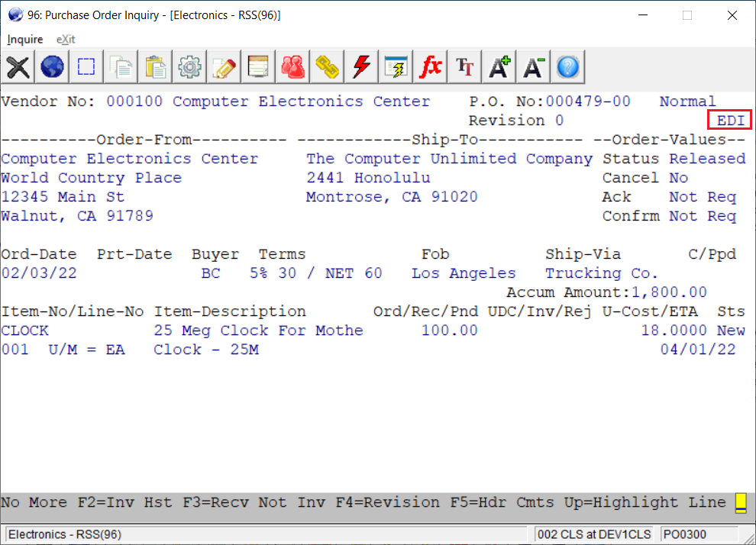Click description 25 Meg Clock For Mothe
The height and width of the screenshot is (545, 756).
pos(258,331)
